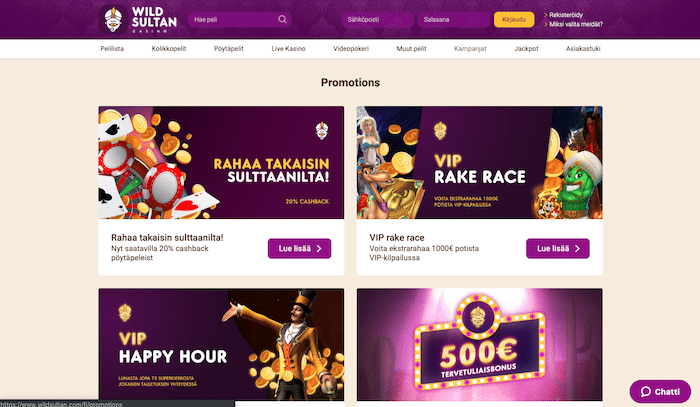Click the sultan emblem on cashback banner
Screen dimensions: 700x407
[321, 131]
